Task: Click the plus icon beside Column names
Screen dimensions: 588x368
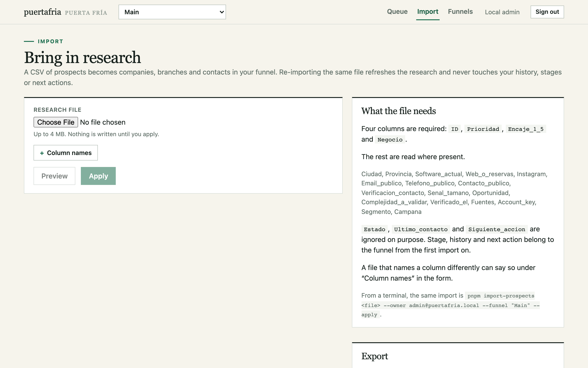Action: click(42, 153)
